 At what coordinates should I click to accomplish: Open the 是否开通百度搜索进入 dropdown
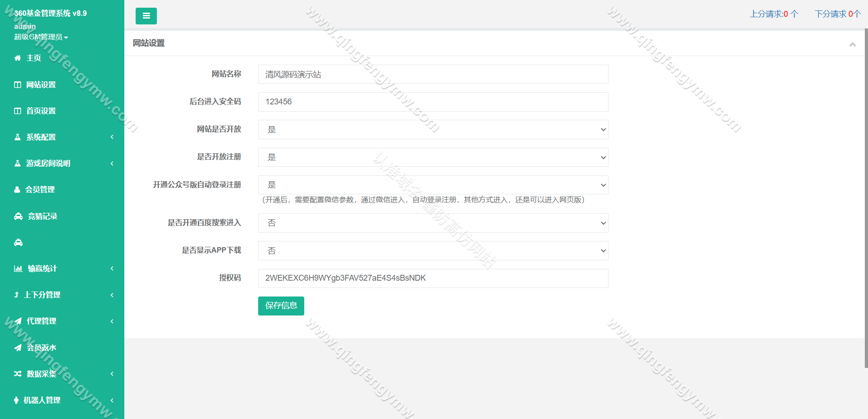[x=433, y=223]
